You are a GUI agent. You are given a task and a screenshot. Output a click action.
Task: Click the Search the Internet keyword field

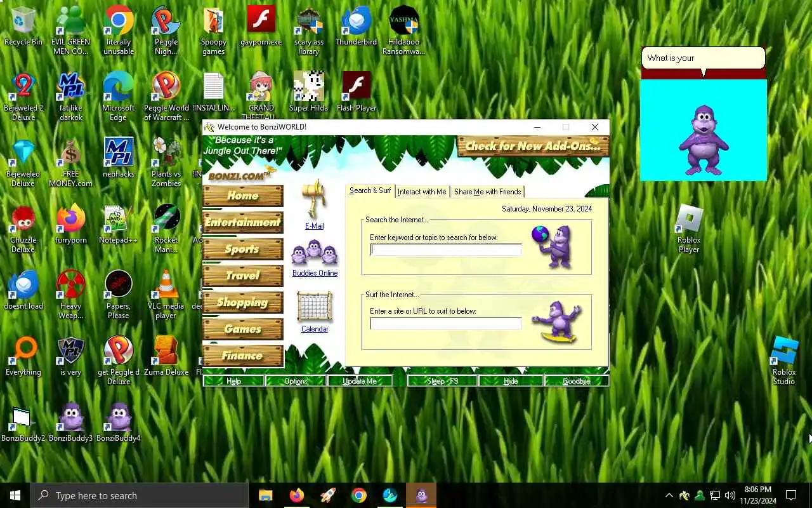pyautogui.click(x=446, y=250)
